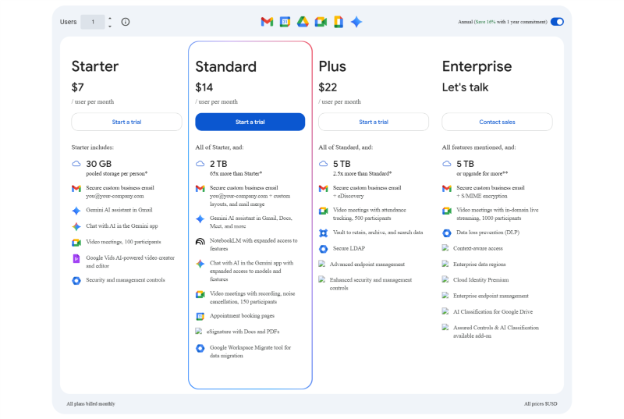
Task: Click the cloud icon in Enterprise 5 TB row
Action: (447, 164)
